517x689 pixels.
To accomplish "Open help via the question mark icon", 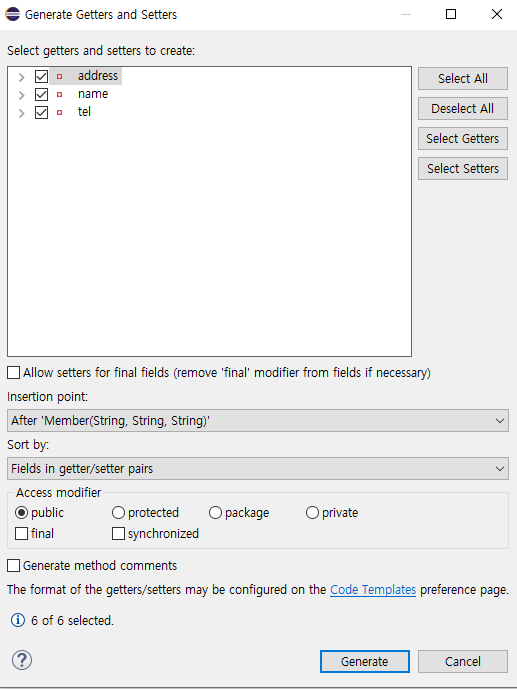I will pyautogui.click(x=22, y=660).
